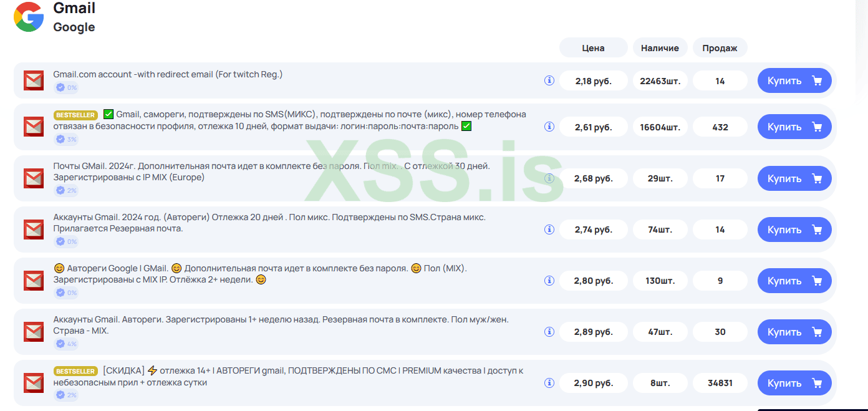Viewport: 868px width, 411px height.
Task: Open info icon for the 2,90 руб. listing
Action: (x=549, y=383)
